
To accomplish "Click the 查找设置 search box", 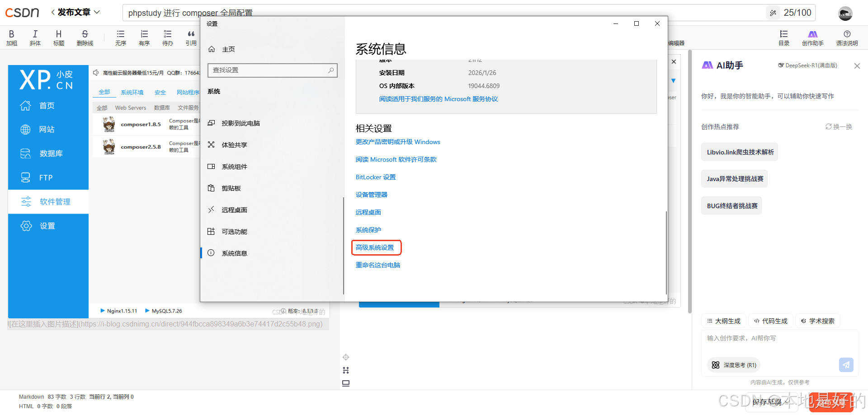I will (x=273, y=70).
